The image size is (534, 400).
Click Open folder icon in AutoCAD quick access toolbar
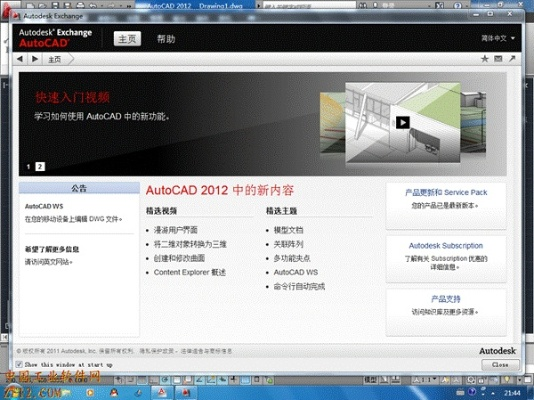coord(43,5)
